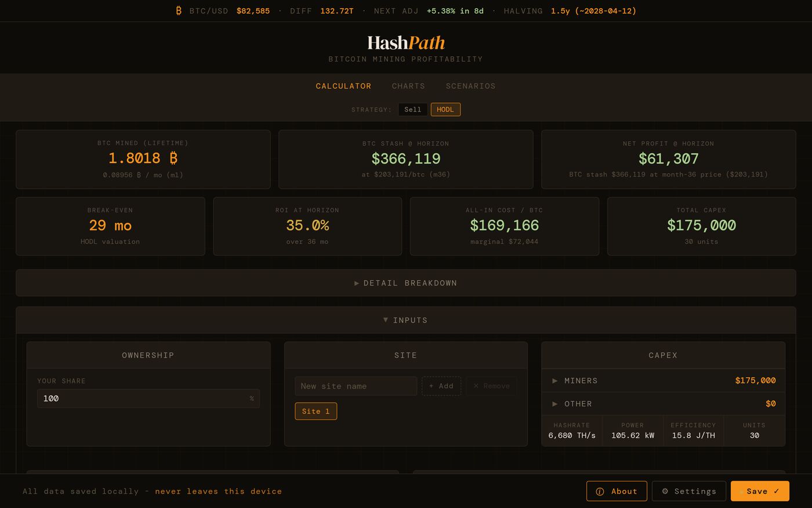Expand the Miners capex row
The height and width of the screenshot is (508, 812).
pyautogui.click(x=663, y=380)
